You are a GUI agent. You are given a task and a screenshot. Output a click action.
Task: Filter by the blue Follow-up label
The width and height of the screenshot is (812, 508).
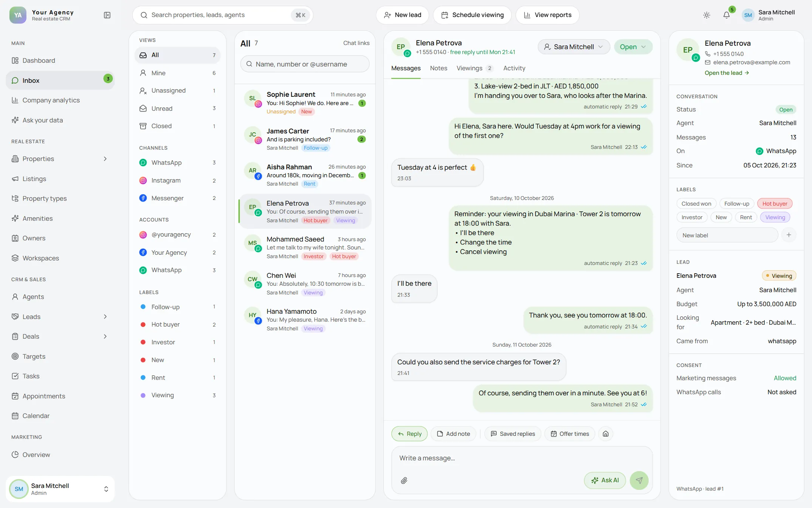point(177,307)
